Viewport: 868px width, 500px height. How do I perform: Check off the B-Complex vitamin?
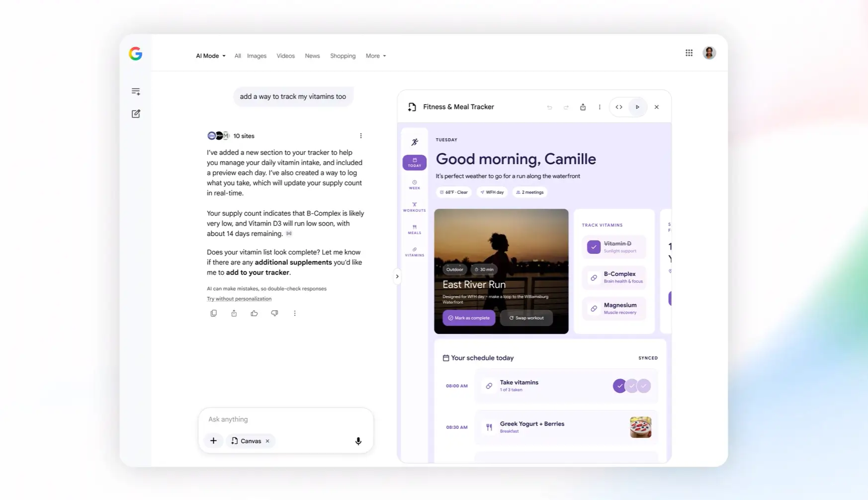[x=594, y=278]
